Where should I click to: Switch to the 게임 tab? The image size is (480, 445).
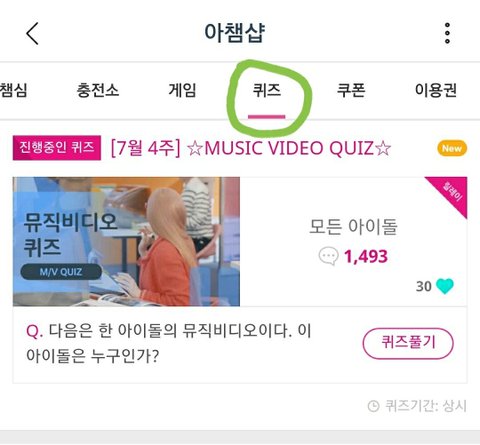pyautogui.click(x=182, y=90)
